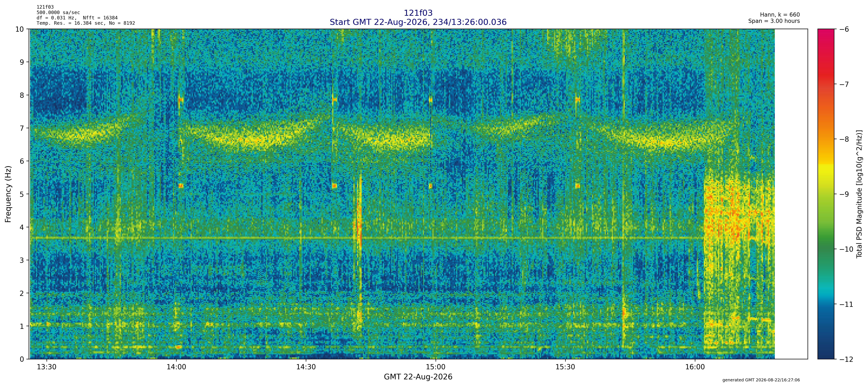This screenshot has width=868, height=387.
Task: Select the "16:00" time axis tick label
Action: (695, 367)
